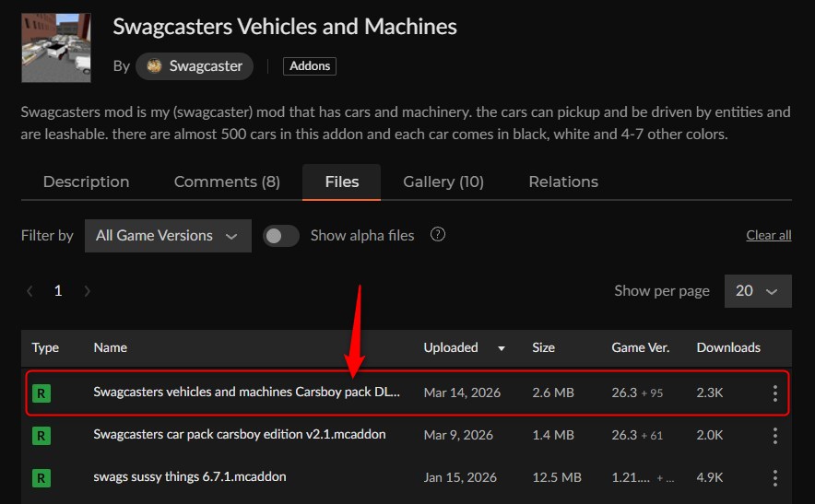815x504 pixels.
Task: Click the 4.9K downloads value
Action: 710,477
